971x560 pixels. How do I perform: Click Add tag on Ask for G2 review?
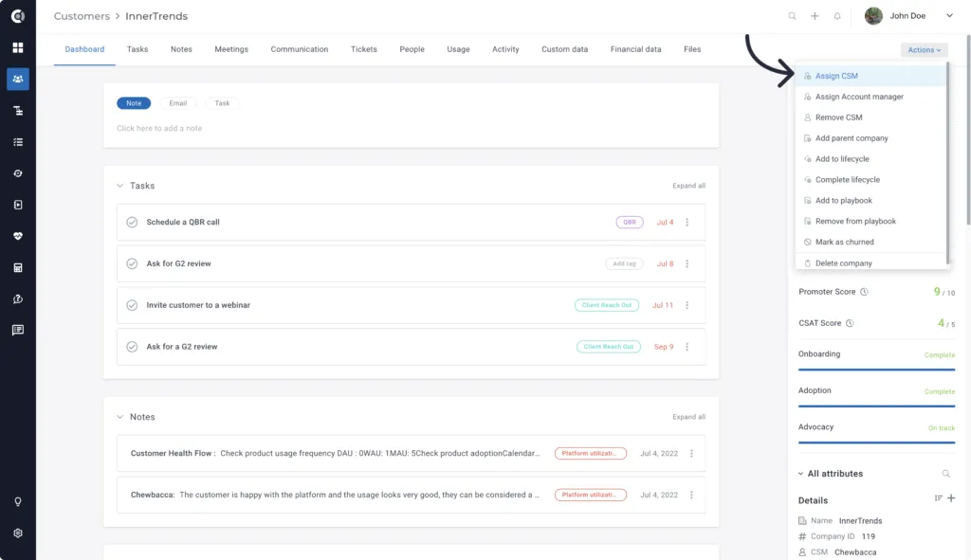tap(624, 263)
